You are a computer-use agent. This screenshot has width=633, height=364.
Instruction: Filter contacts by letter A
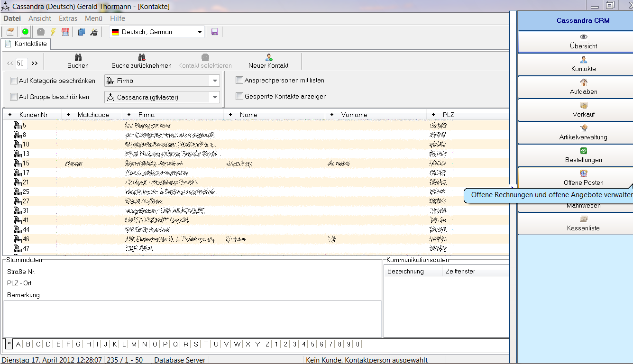pyautogui.click(x=18, y=344)
